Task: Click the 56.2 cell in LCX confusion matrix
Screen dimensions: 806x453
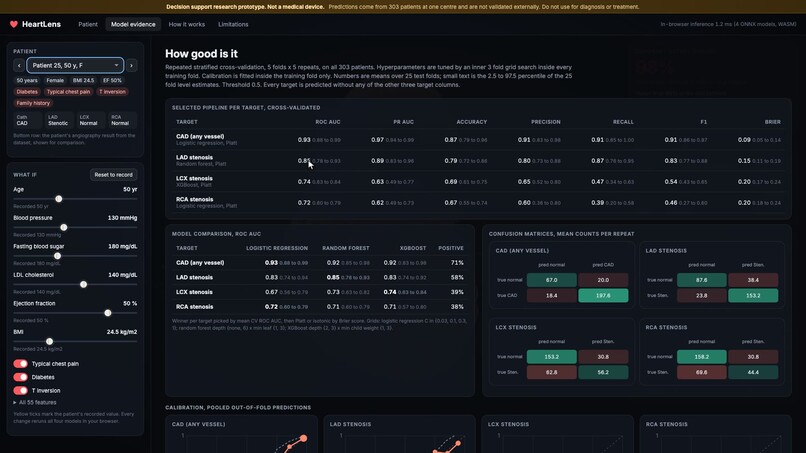Action: coord(603,372)
